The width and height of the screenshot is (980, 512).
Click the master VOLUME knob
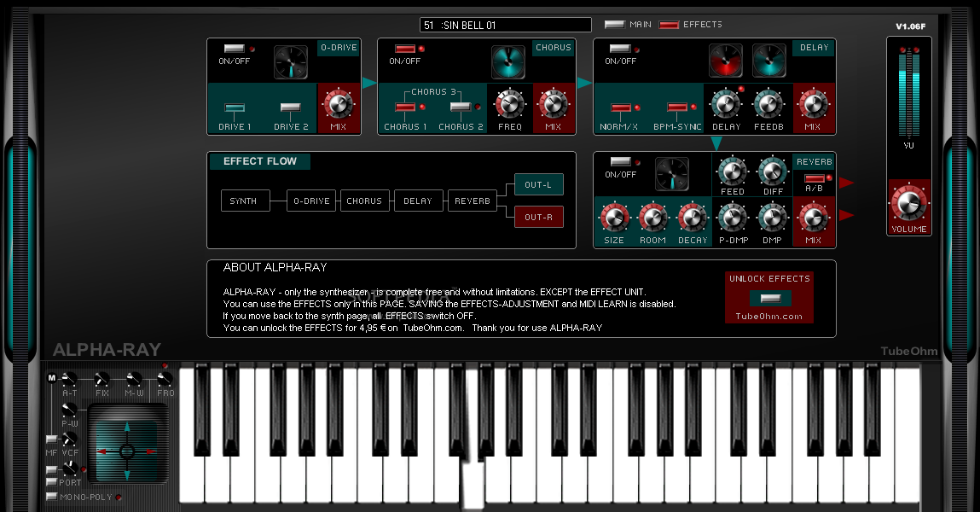pyautogui.click(x=908, y=202)
